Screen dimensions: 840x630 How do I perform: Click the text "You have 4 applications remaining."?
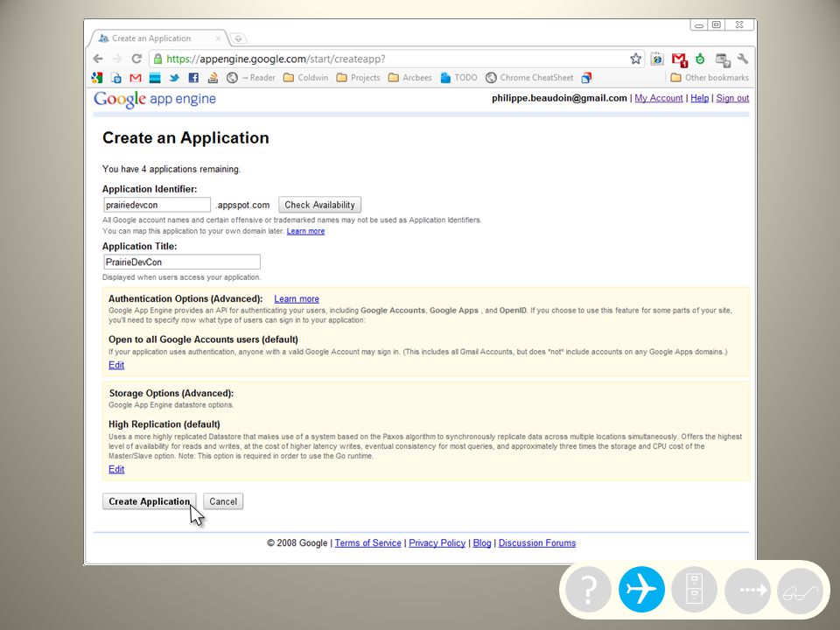pyautogui.click(x=171, y=169)
